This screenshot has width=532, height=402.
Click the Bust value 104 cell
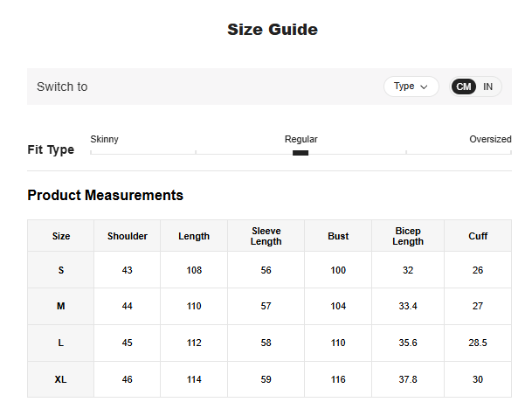click(x=338, y=306)
